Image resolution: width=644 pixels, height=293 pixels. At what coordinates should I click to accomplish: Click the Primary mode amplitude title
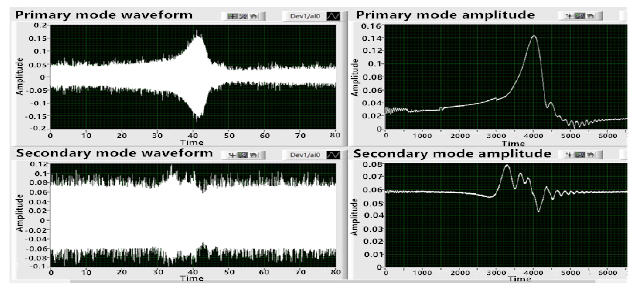pyautogui.click(x=445, y=15)
